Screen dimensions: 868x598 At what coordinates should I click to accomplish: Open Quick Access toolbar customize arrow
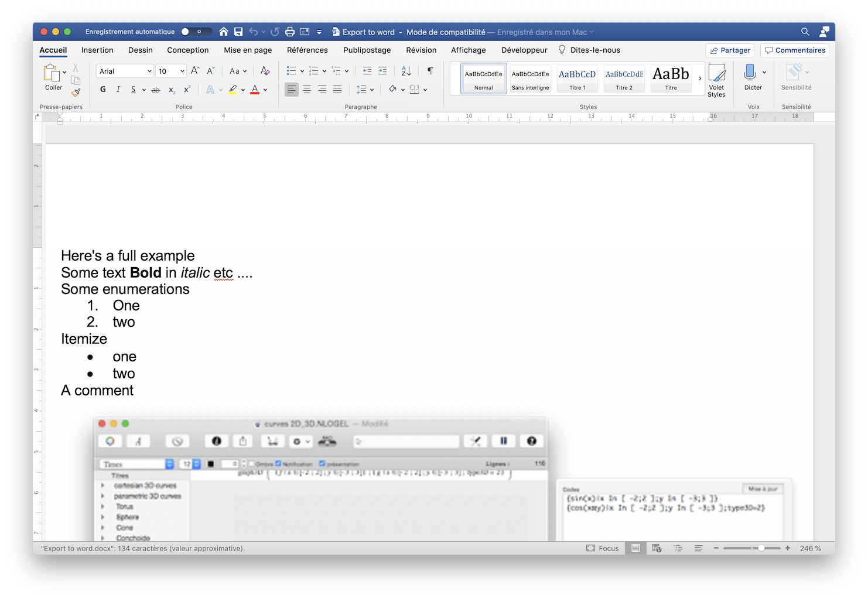click(x=319, y=32)
